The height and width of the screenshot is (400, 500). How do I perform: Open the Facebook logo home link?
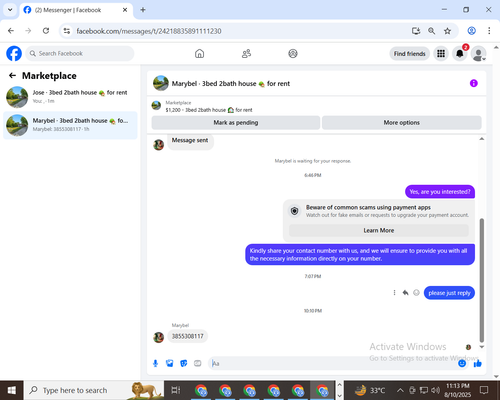14,53
